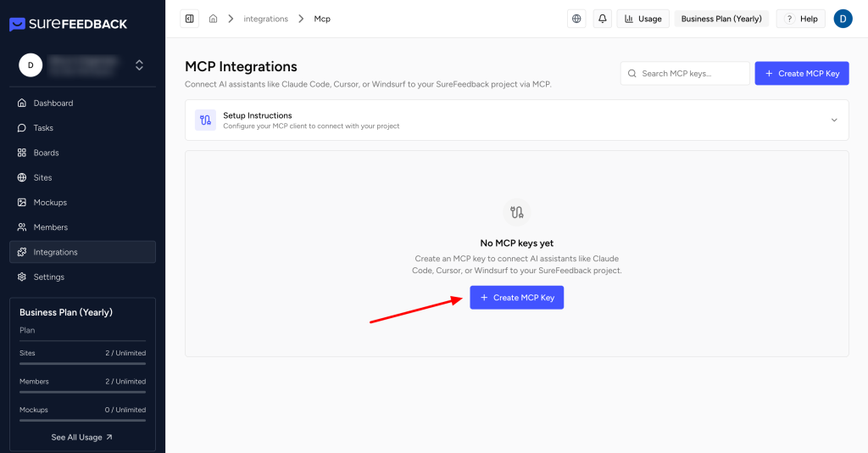Screen dimensions: 868x453
Task: Click the Setup Instructions plug icon
Action: (205, 120)
